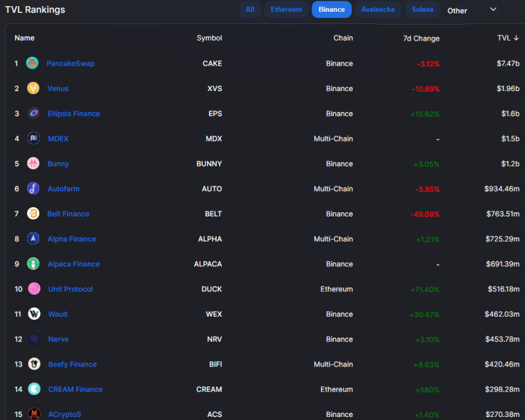Click the Ethereum chain cell in CREAM row
The width and height of the screenshot is (525, 420).
click(x=336, y=389)
